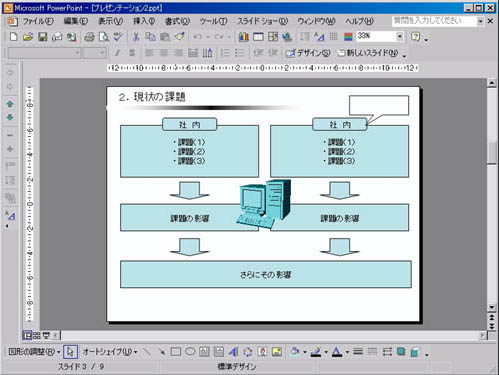Image resolution: width=499 pixels, height=375 pixels.
Task: Paste from clipboard icon
Action: click(165, 37)
